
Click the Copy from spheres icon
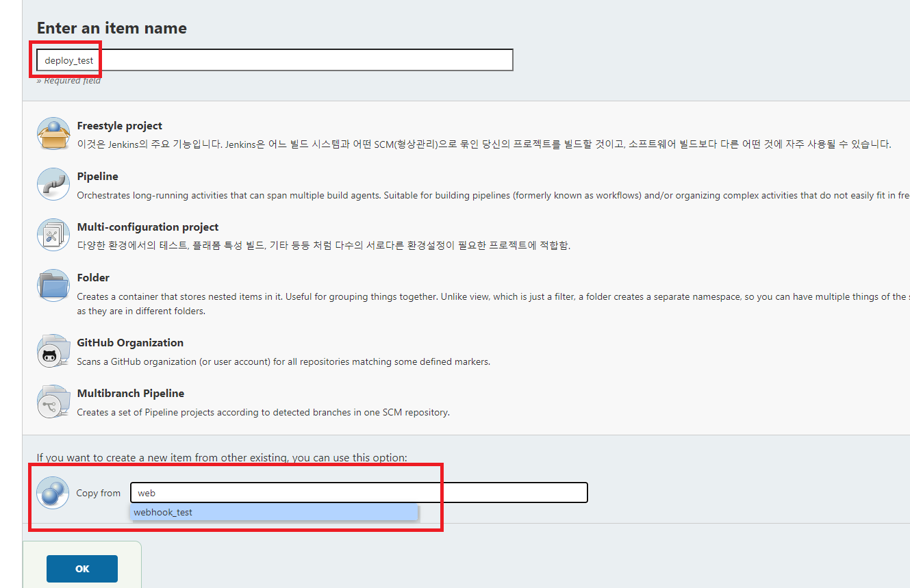point(53,492)
